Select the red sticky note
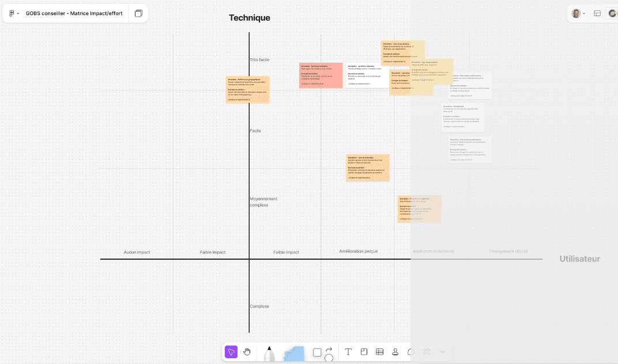The height and width of the screenshot is (364, 618). point(321,75)
